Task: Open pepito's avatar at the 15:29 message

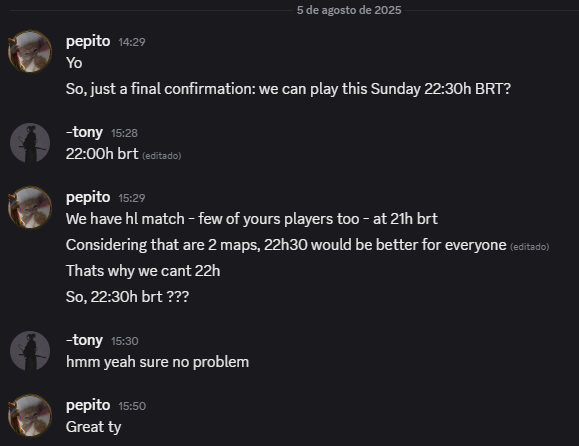Action: (30, 208)
